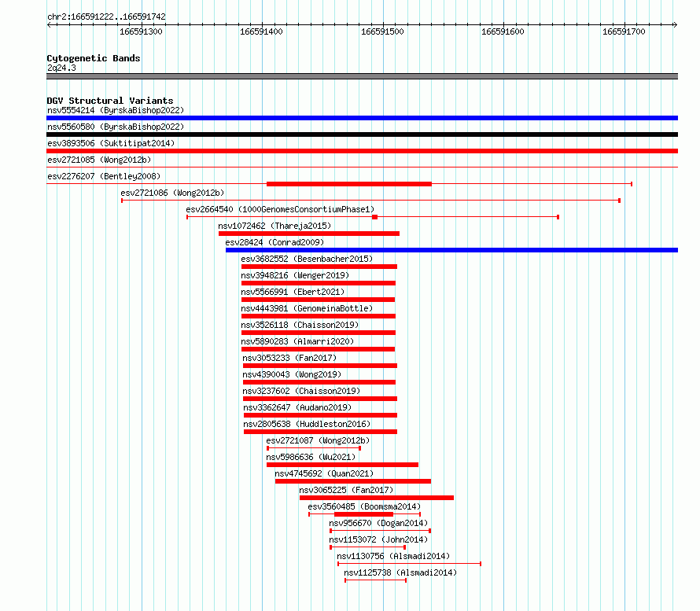Click ruler position 166591700
Image resolution: width=700 pixels, height=611 pixels.
pos(624,31)
